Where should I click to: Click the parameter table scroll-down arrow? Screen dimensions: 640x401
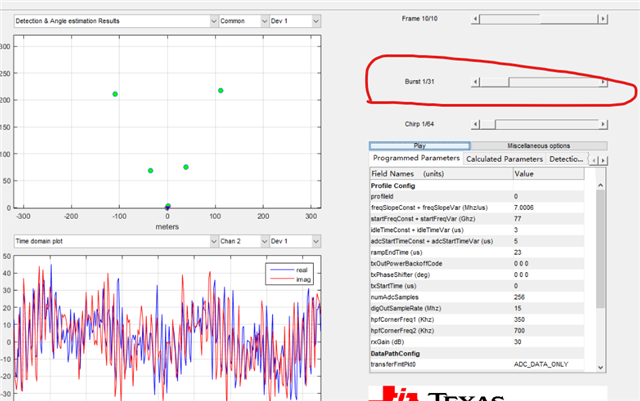coord(600,367)
